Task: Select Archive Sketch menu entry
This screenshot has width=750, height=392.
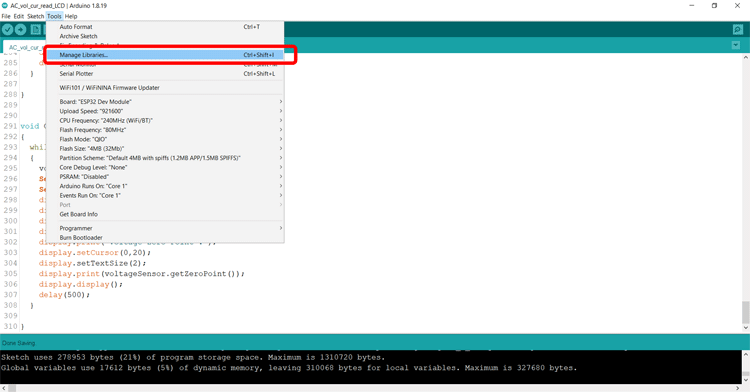Action: 165,36
